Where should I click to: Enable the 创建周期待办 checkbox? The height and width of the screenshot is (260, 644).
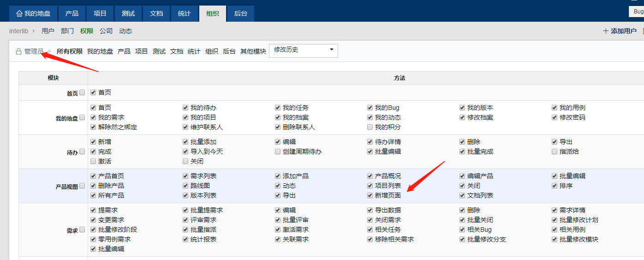278,151
